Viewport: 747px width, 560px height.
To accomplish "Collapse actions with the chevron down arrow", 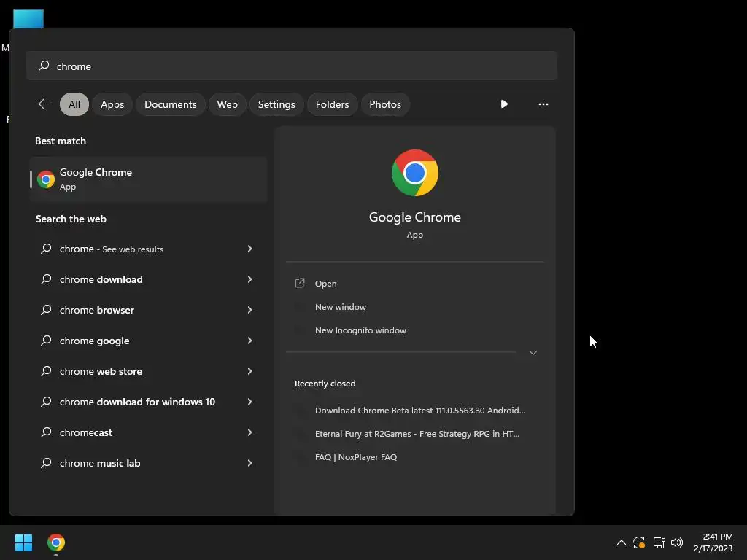I will [533, 353].
